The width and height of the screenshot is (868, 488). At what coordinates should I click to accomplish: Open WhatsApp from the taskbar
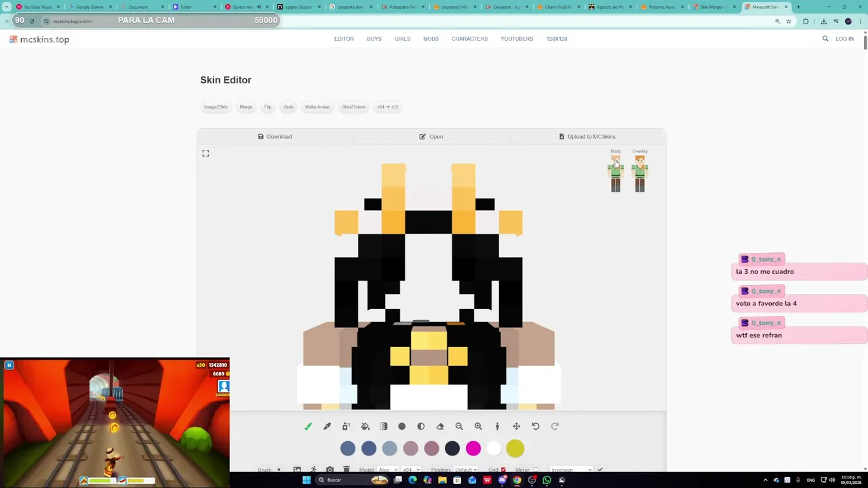[x=547, y=480]
